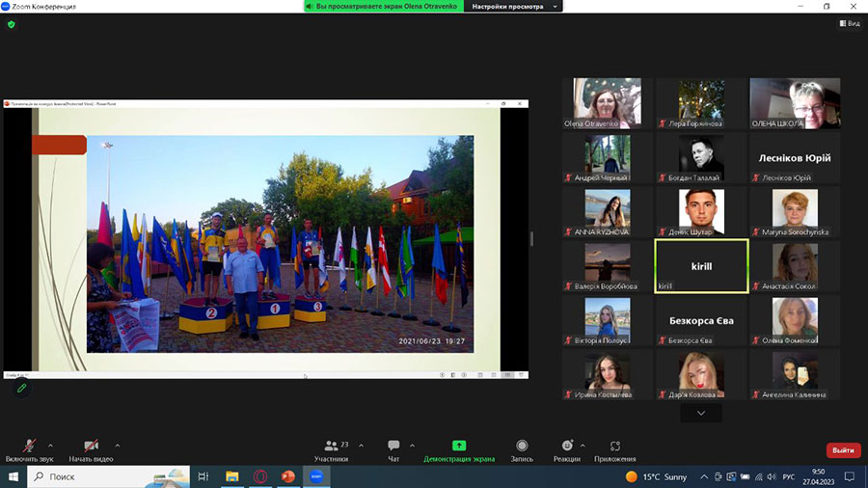Expand video options arrow beside camera

pos(118,446)
